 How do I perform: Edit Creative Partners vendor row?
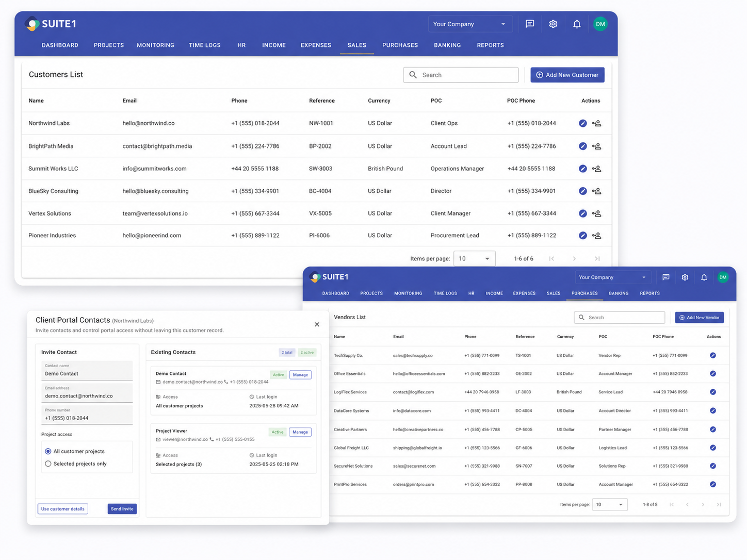click(713, 429)
